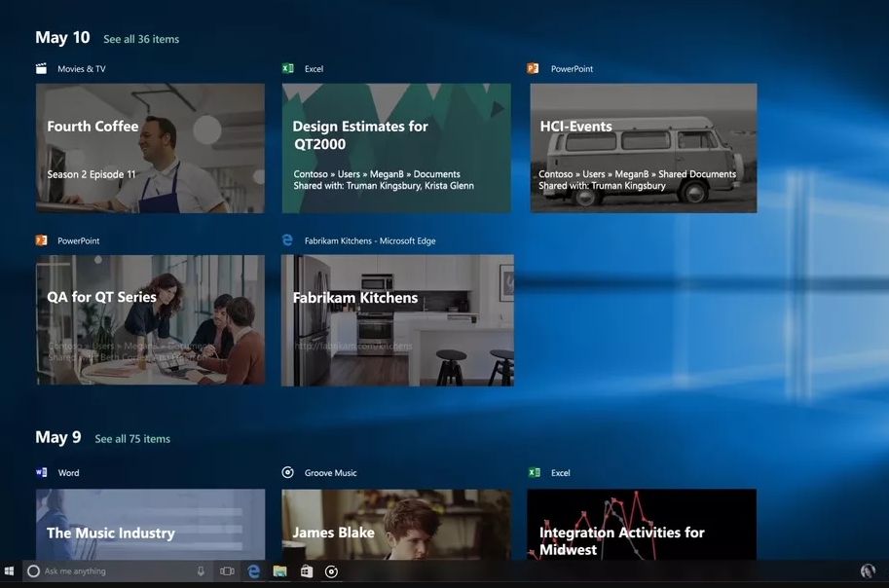Click the Word icon above Music Industry

[42, 472]
